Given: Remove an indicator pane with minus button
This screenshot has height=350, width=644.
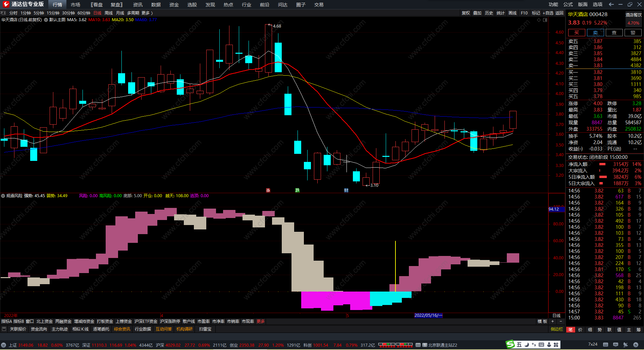Looking at the screenshot, I should [x=560, y=321].
